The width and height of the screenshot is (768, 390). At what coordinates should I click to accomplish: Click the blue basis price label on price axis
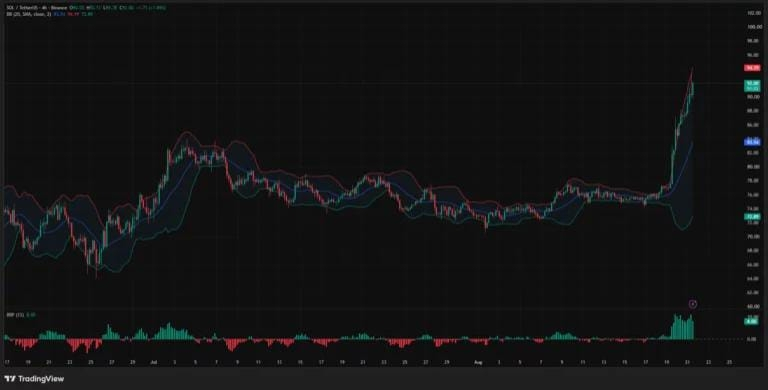(x=752, y=142)
